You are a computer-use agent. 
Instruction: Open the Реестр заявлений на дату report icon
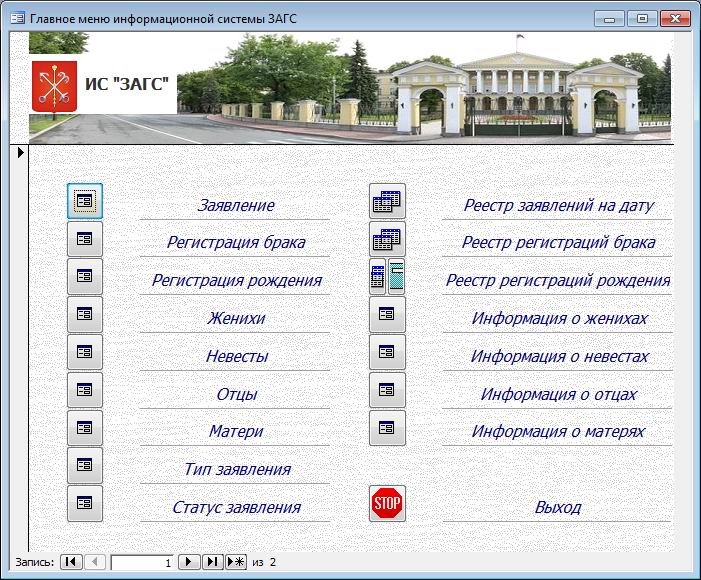(387, 202)
